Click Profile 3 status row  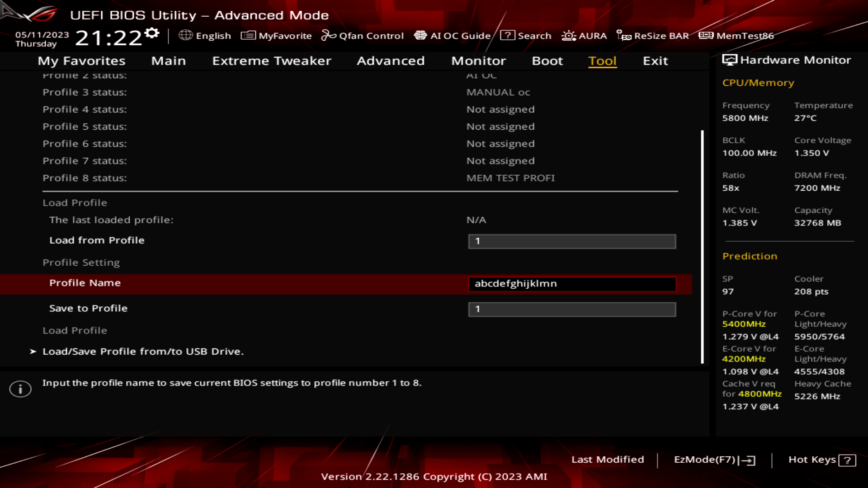[360, 92]
